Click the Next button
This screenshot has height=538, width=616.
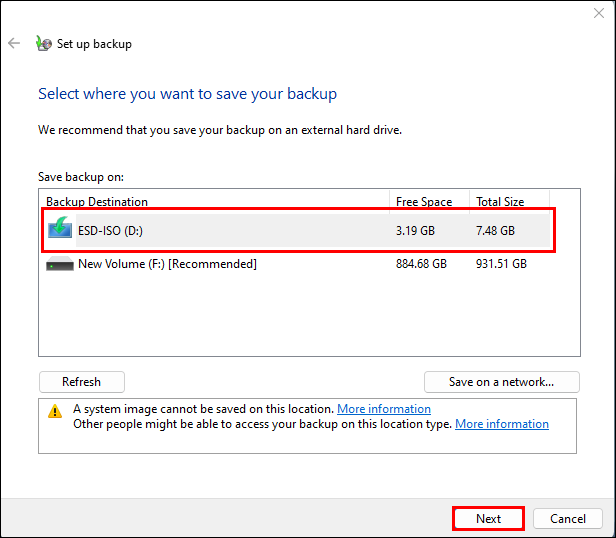[x=488, y=519]
